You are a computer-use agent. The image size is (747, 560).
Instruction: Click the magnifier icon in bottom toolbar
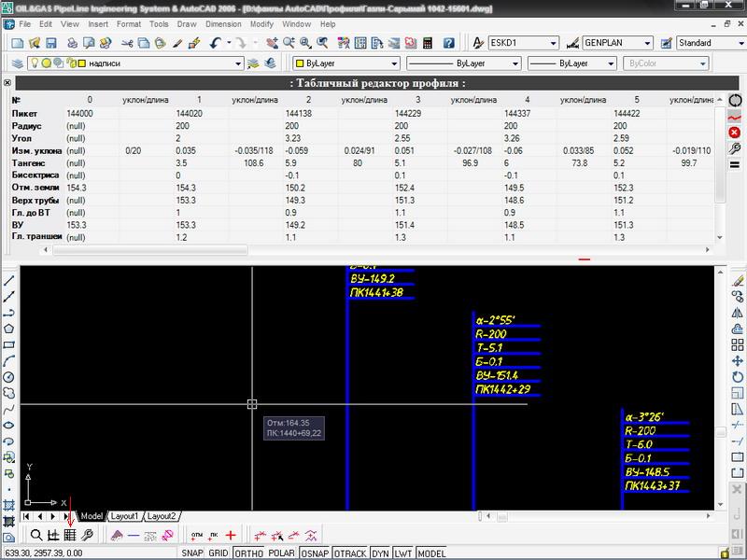tap(35, 535)
